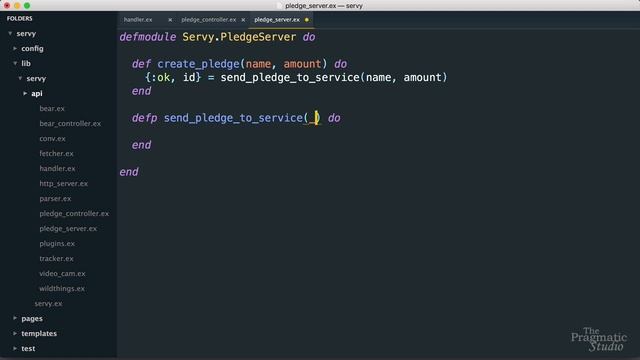Image resolution: width=640 pixels, height=360 pixels.
Task: Select the test folder label
Action: [28, 349]
